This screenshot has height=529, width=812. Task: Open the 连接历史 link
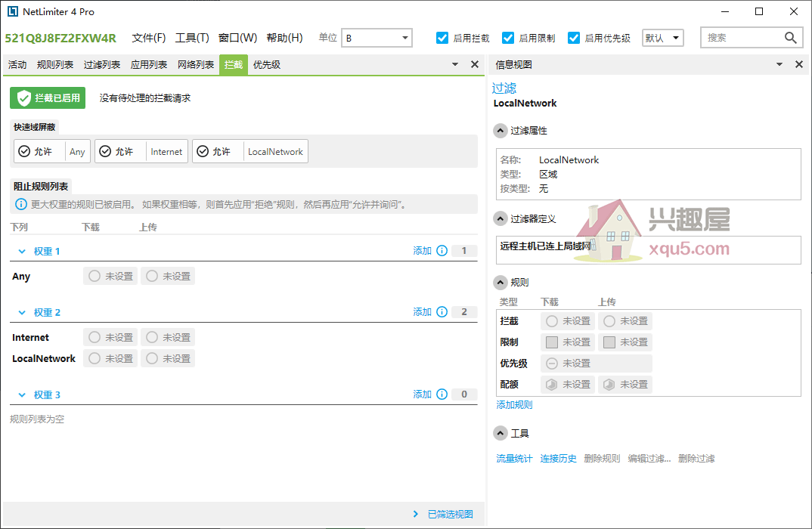tap(558, 459)
